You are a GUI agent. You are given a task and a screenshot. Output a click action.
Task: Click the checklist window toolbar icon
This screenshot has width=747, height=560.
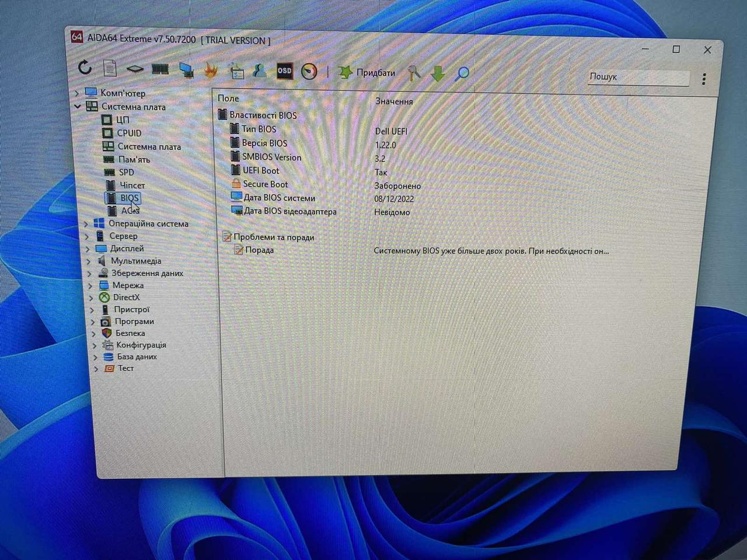236,71
